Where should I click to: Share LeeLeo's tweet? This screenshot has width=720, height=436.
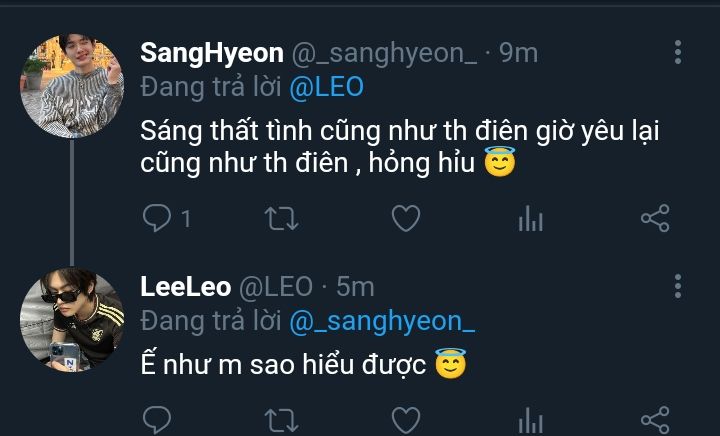click(x=654, y=419)
